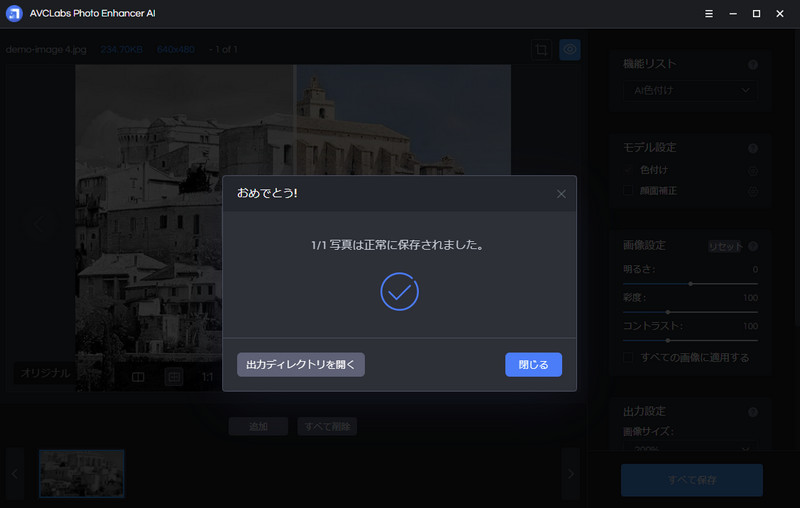Switch to split compare view icon
This screenshot has height=508, width=800.
pos(138,377)
